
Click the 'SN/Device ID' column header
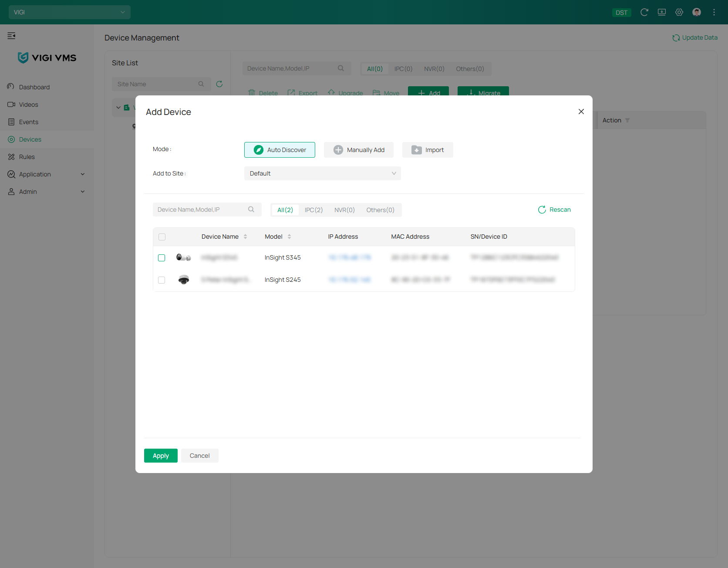489,237
